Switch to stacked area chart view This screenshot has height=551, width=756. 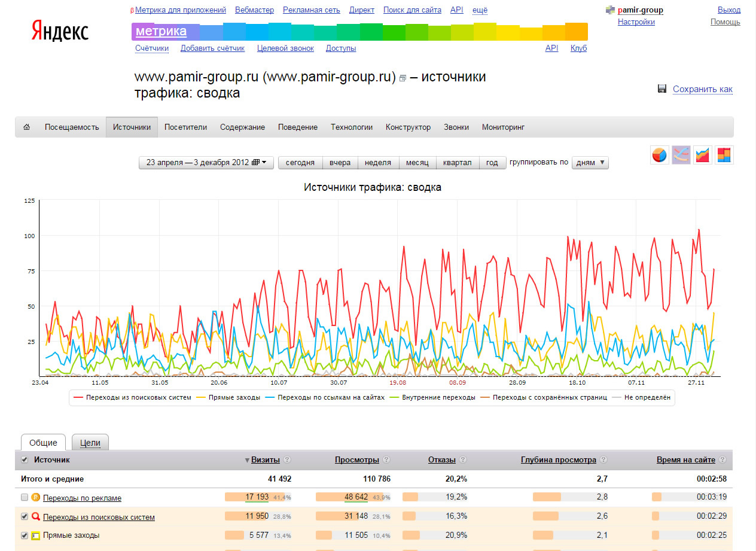(703, 154)
